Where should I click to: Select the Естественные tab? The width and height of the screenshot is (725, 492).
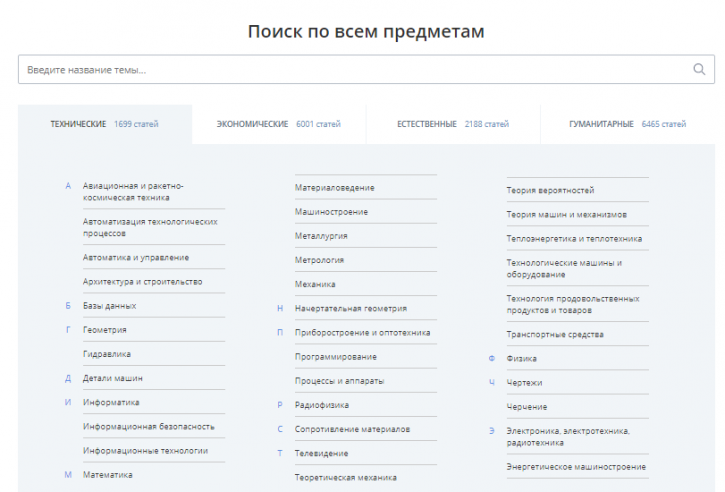tap(453, 124)
